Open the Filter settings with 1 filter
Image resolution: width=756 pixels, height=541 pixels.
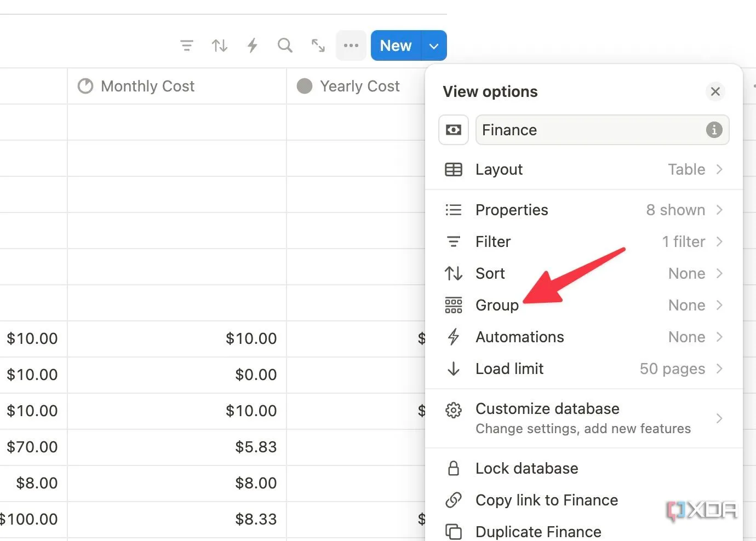583,242
